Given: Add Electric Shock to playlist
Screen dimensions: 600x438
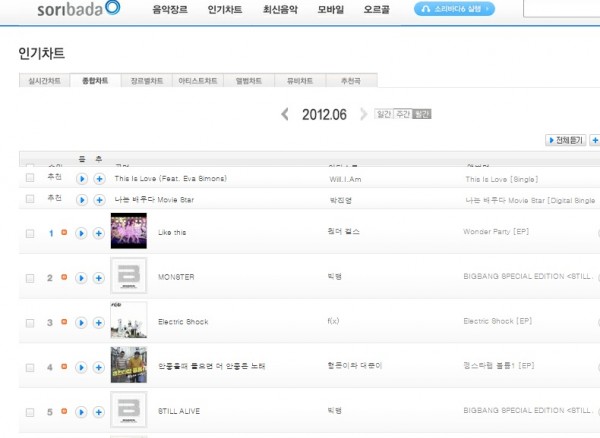Looking at the screenshot, I should 99,322.
